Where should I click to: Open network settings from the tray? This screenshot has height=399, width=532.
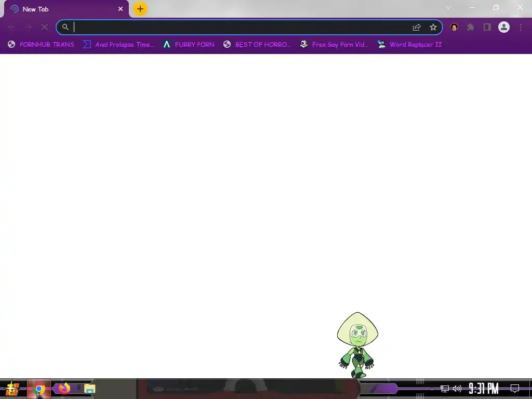pos(445,389)
